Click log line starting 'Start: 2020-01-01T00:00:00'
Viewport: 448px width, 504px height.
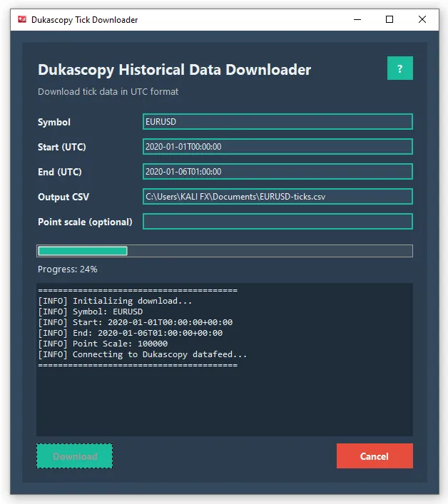[136, 322]
